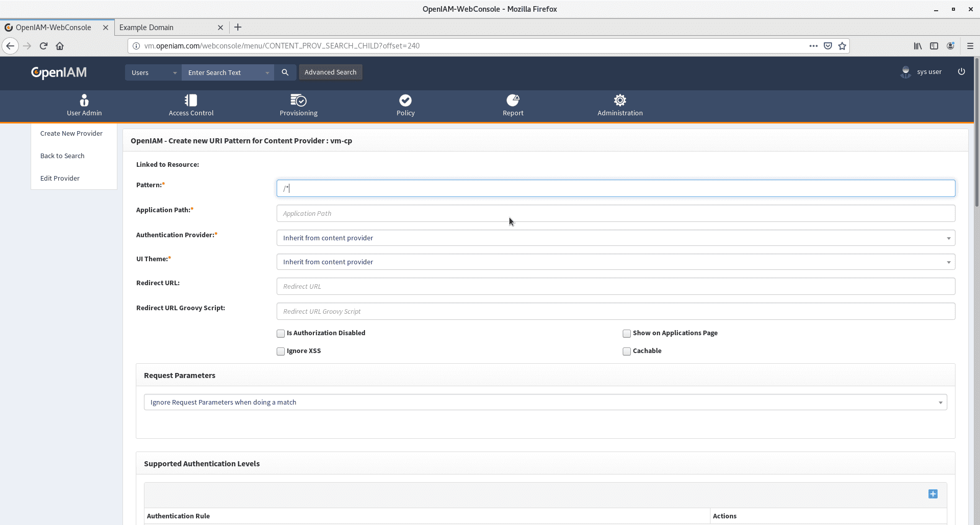Select Edit Provider in sidebar menu
This screenshot has width=980, height=525.
(60, 178)
